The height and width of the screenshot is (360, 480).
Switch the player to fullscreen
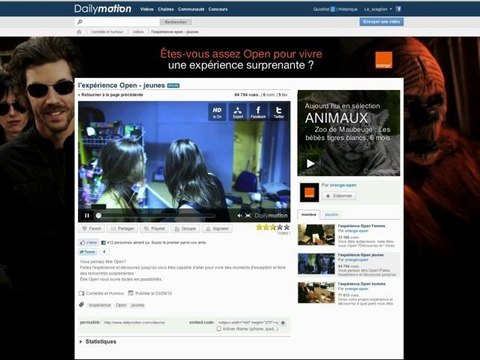coord(248,216)
